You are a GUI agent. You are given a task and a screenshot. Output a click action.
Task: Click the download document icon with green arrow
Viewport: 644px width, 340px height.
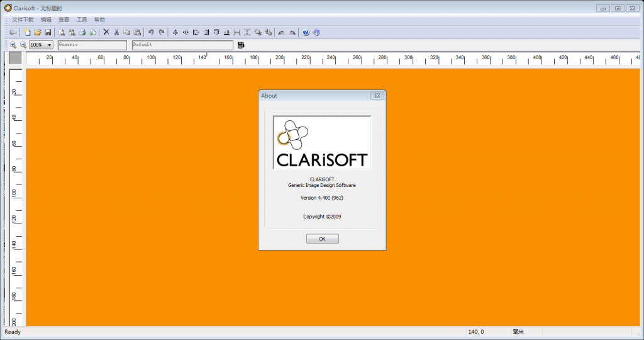tap(93, 33)
